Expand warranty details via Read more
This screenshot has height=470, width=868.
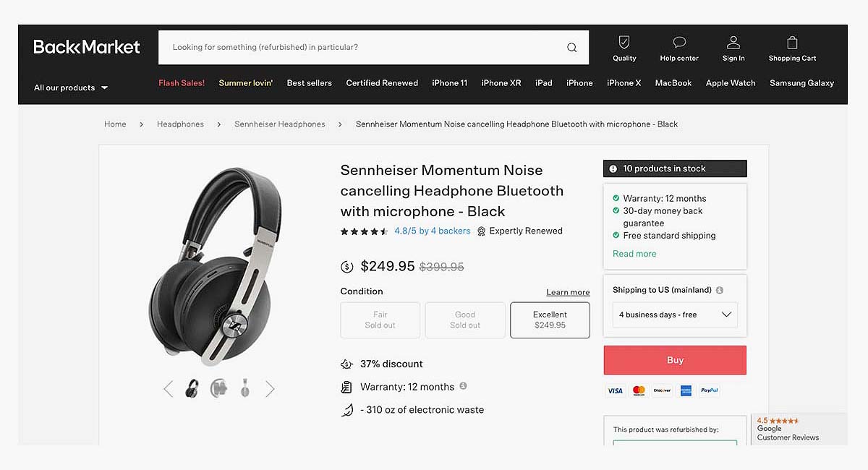[x=634, y=254]
